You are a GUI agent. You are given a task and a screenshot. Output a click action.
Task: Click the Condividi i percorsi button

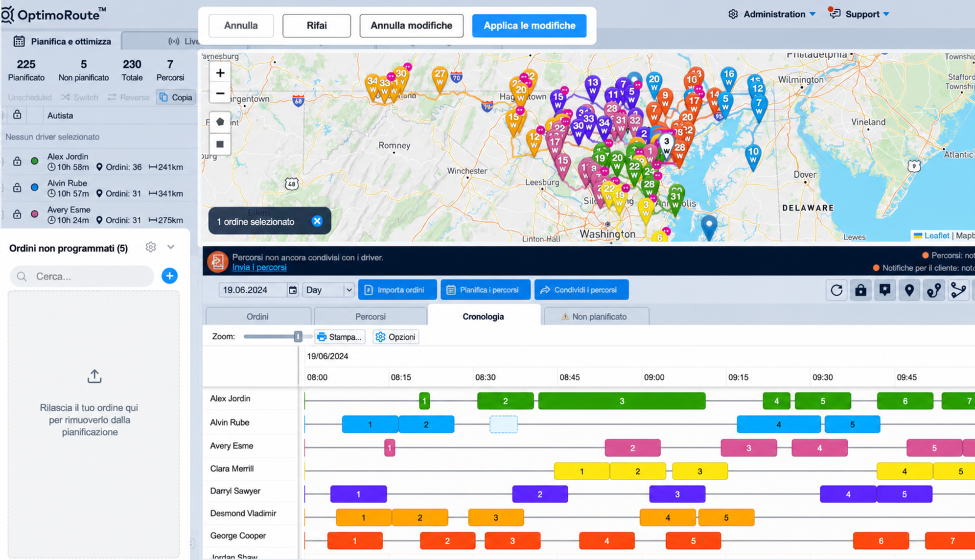(x=581, y=290)
